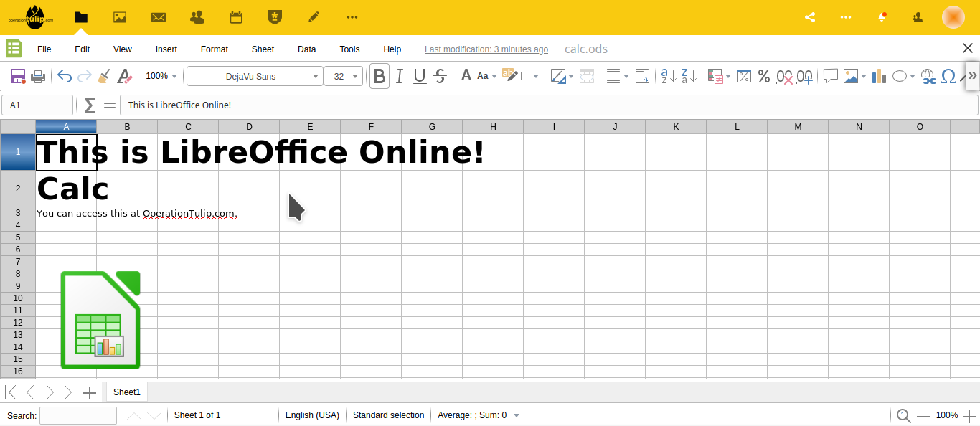
Task: Open the Calendar app in the top bar
Action: (236, 17)
